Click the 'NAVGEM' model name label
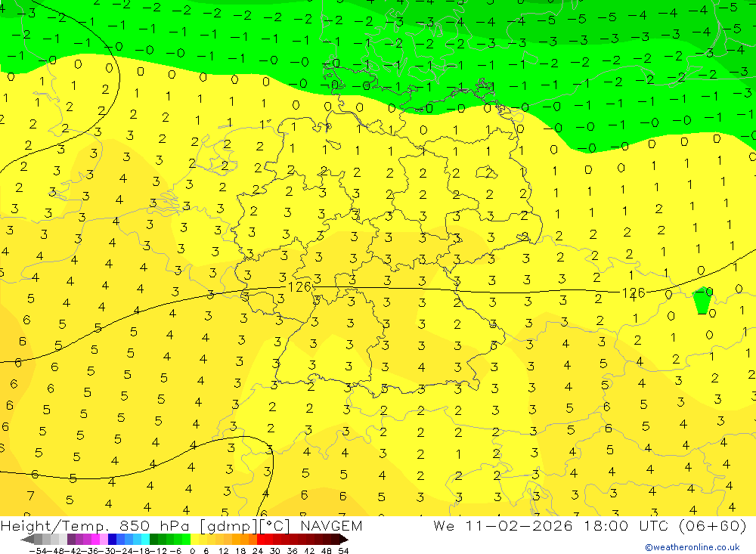The image size is (756, 554). [x=331, y=525]
